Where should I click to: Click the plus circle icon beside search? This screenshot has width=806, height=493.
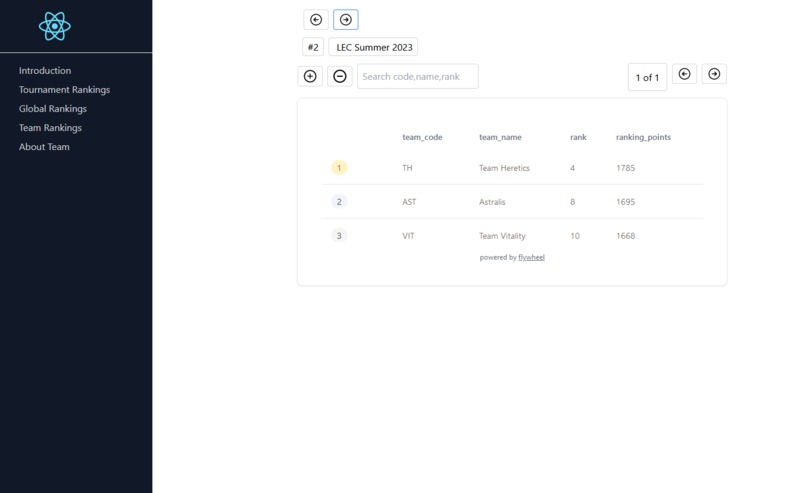[310, 76]
